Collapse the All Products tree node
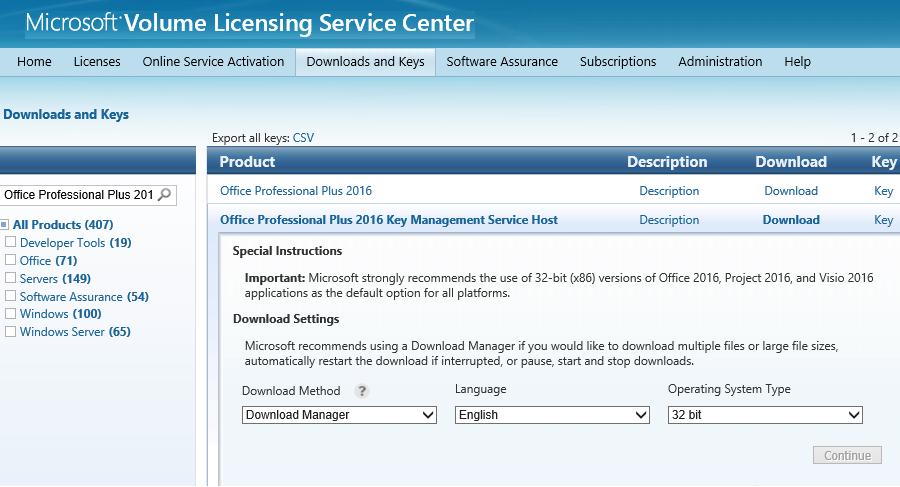 tap(5, 225)
